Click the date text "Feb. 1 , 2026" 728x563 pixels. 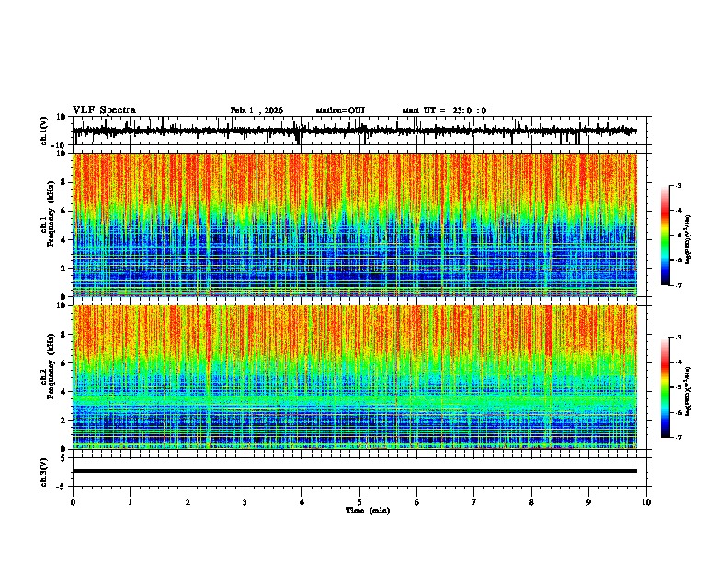[256, 110]
